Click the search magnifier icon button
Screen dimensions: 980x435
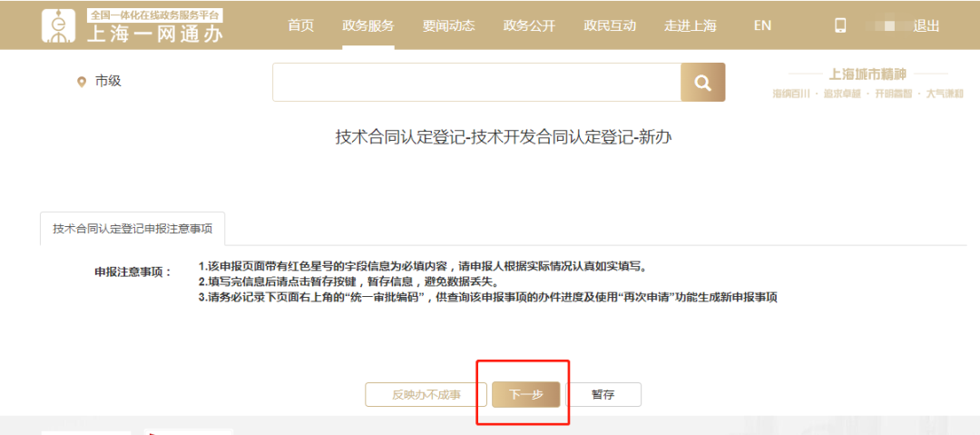click(703, 82)
